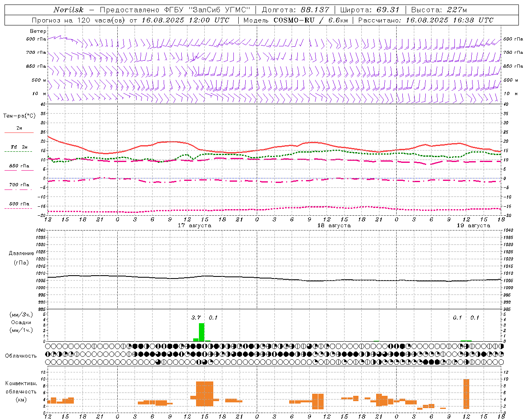Click the 'Td 2м' dew point legend

19,147
